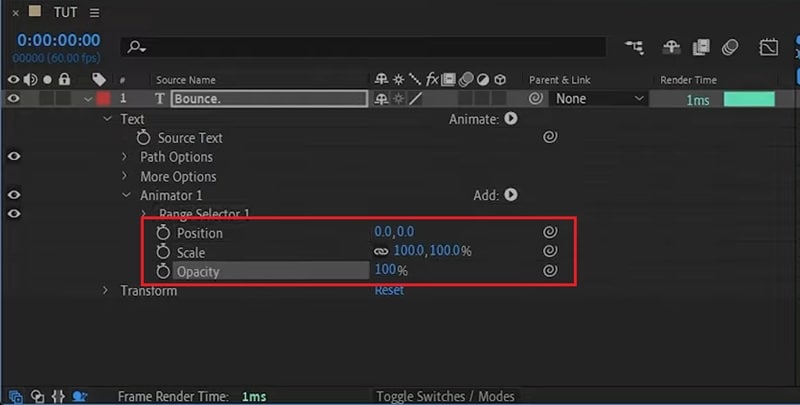This screenshot has height=405, width=800.
Task: Toggle the Animator 1 eye visibility
Action: click(14, 195)
